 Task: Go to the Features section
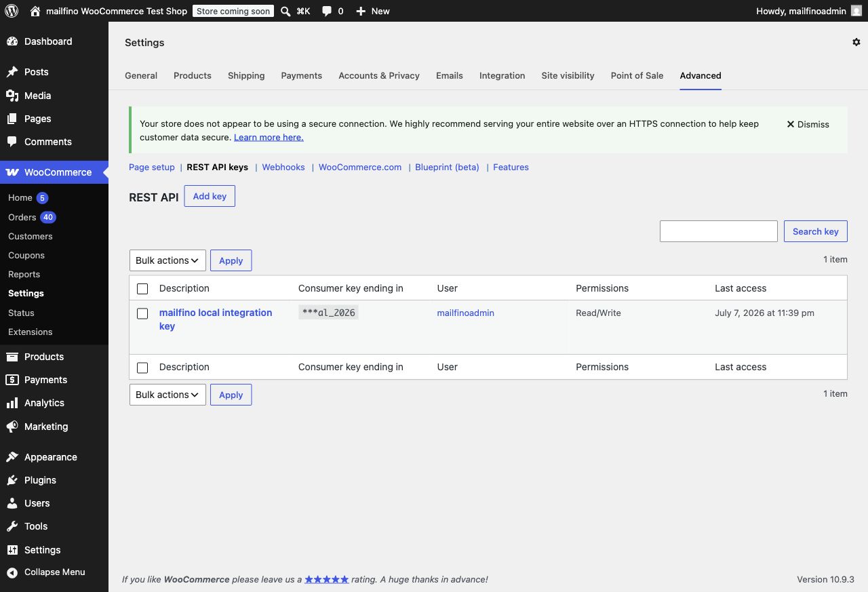point(511,167)
